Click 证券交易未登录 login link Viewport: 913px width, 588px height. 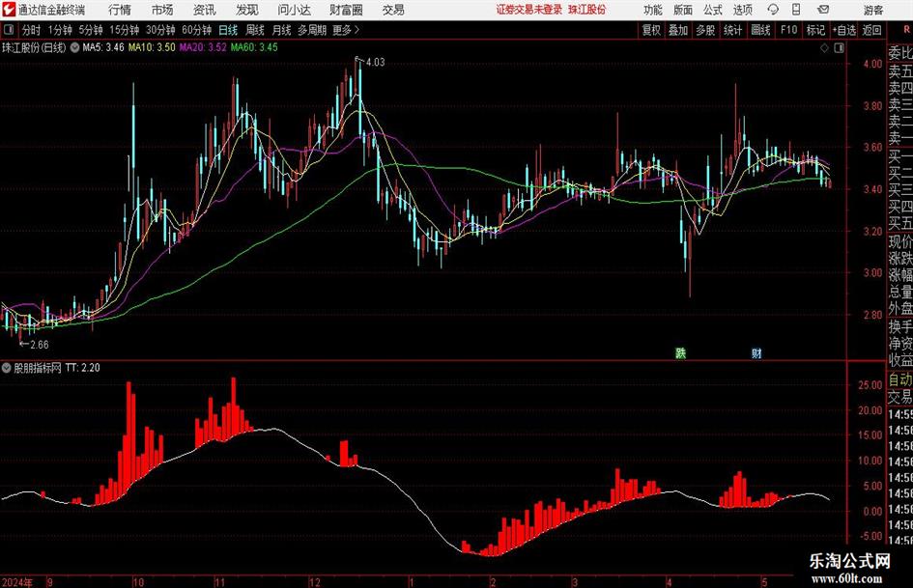pyautogui.click(x=529, y=10)
